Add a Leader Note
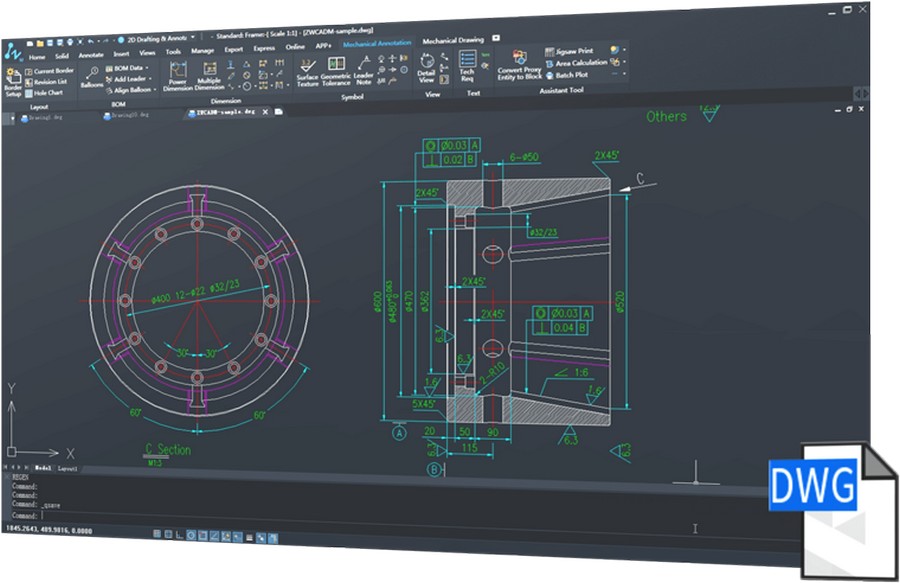 click(363, 71)
